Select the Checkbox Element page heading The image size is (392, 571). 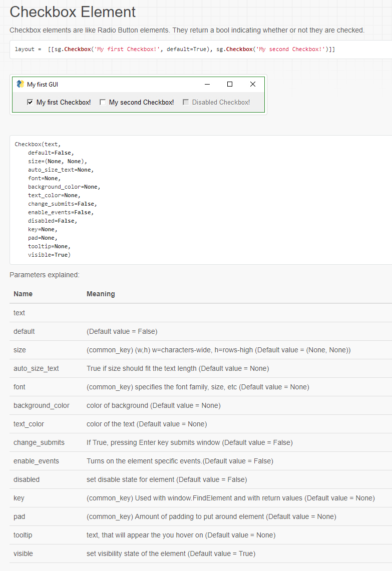tap(72, 12)
